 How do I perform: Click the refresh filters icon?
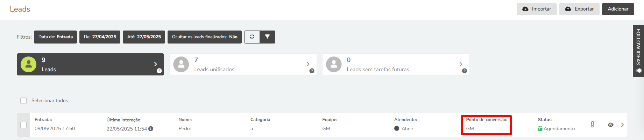click(x=252, y=37)
